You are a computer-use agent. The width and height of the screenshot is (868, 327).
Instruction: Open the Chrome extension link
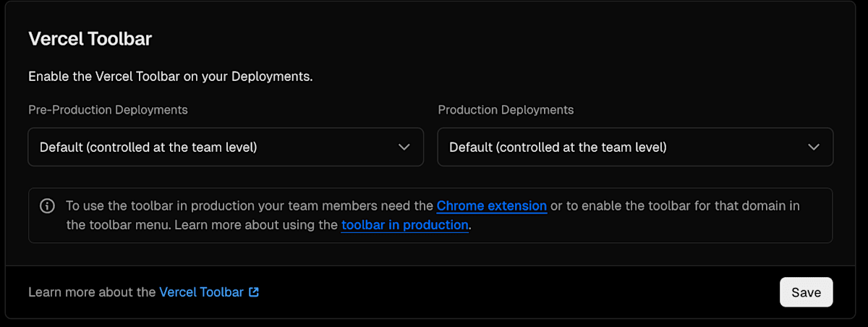[x=491, y=206]
